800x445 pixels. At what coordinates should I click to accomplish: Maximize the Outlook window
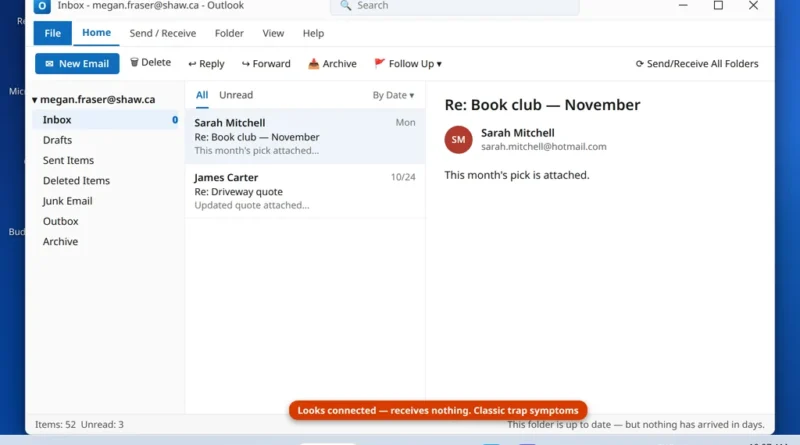pyautogui.click(x=718, y=6)
